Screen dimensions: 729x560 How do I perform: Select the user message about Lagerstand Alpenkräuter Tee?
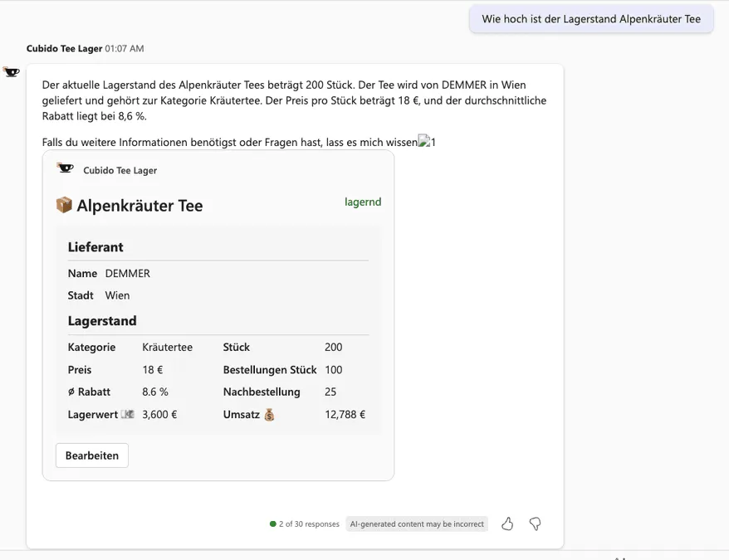[590, 19]
